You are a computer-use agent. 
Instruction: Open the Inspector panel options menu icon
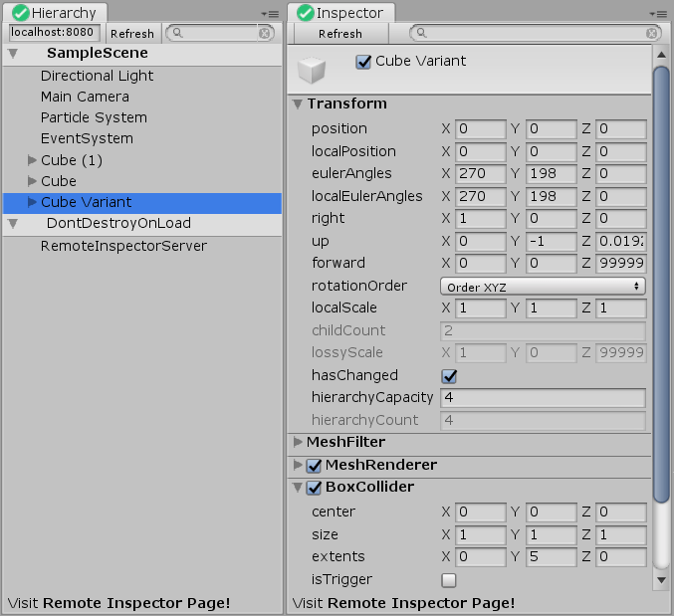658,14
